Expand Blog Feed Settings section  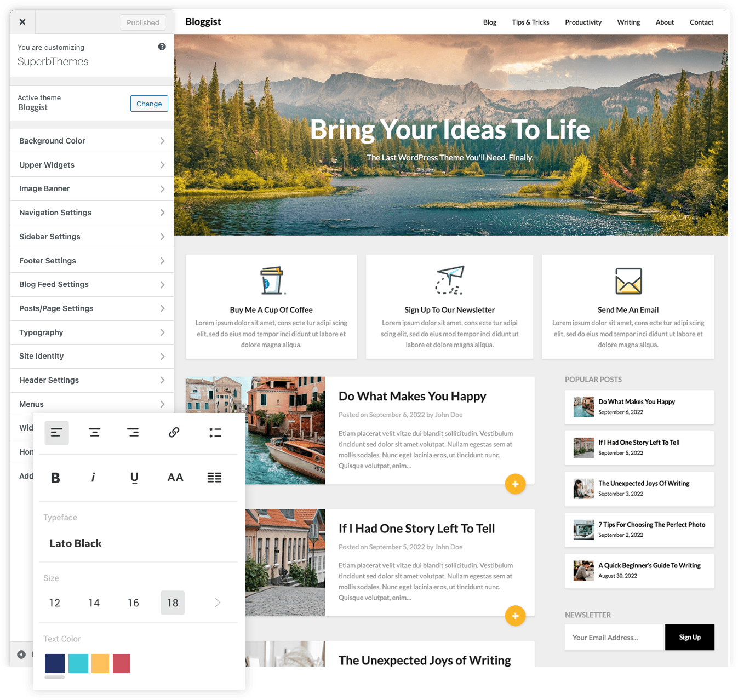click(x=92, y=284)
